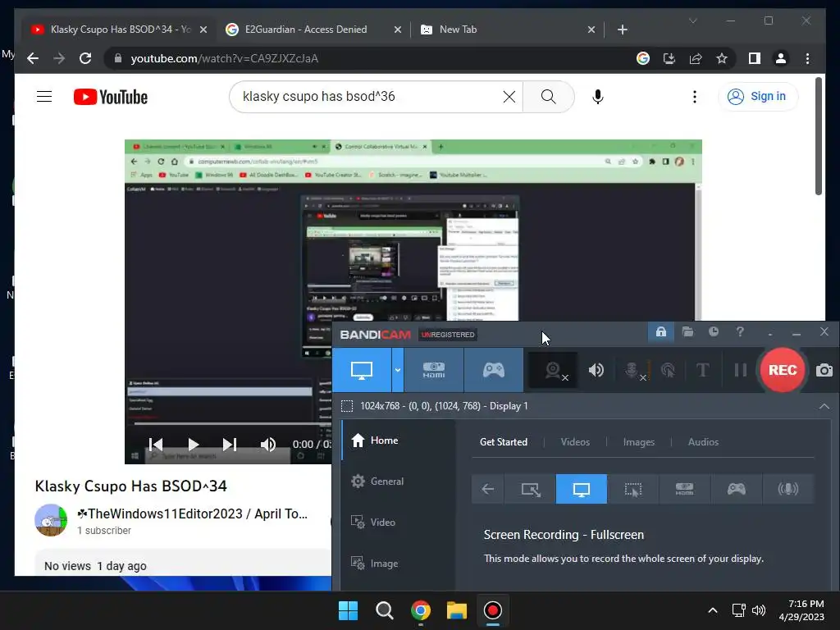Click Chrome address bar URL
840x630 pixels.
click(x=225, y=58)
